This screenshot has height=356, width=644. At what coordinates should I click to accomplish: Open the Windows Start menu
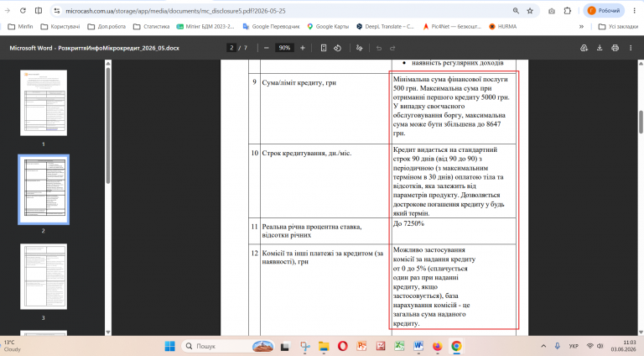coord(169,346)
